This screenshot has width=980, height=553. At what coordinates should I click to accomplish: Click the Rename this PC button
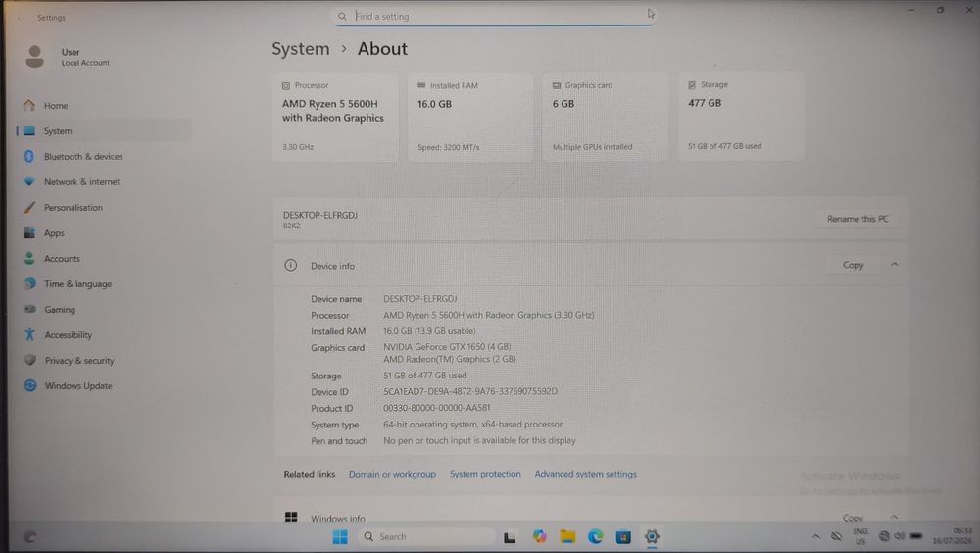(x=857, y=219)
